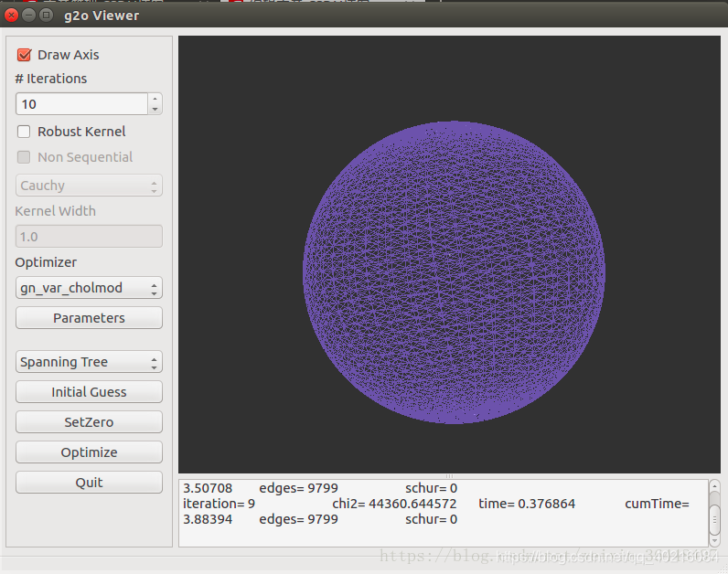Minimize the g2o Viewer window
728x574 pixels.
[28, 16]
